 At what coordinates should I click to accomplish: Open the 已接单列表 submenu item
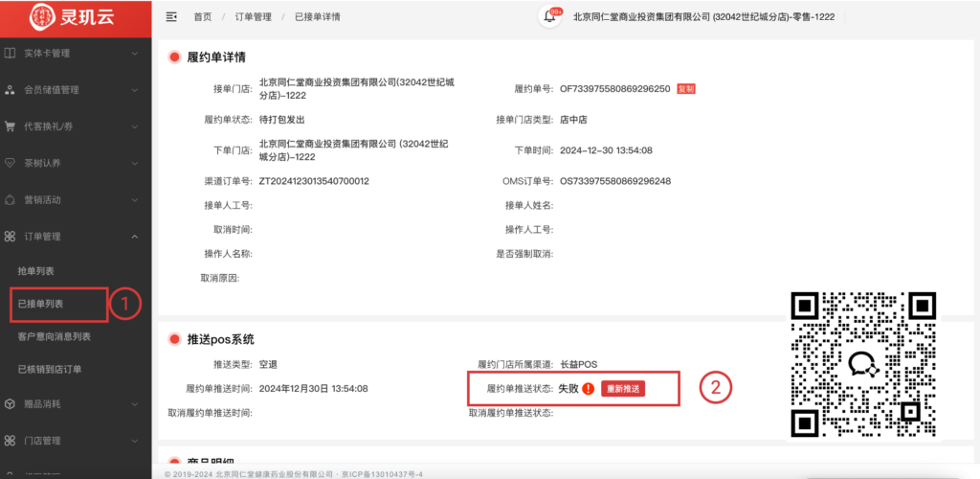[40, 304]
